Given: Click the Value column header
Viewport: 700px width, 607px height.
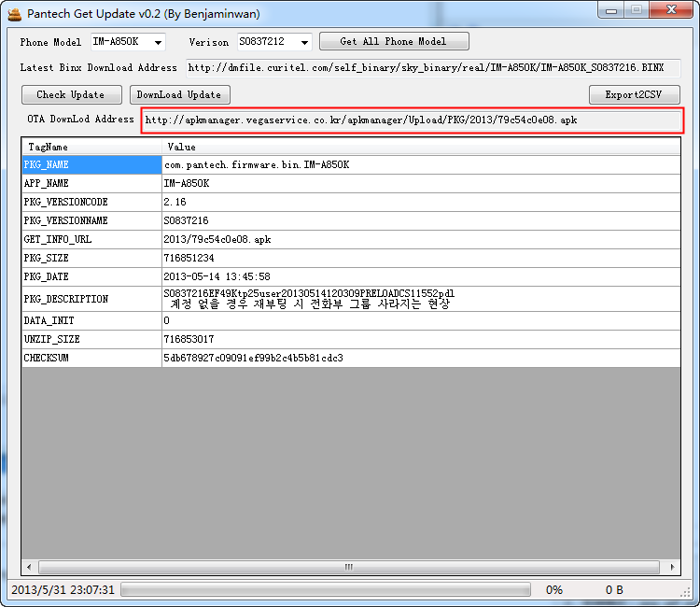Looking at the screenshot, I should (421, 147).
